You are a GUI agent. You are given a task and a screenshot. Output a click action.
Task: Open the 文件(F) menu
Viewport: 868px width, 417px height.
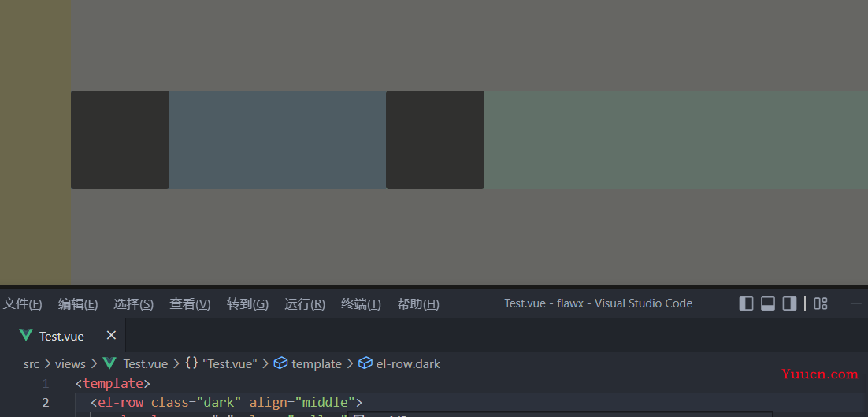click(x=23, y=304)
